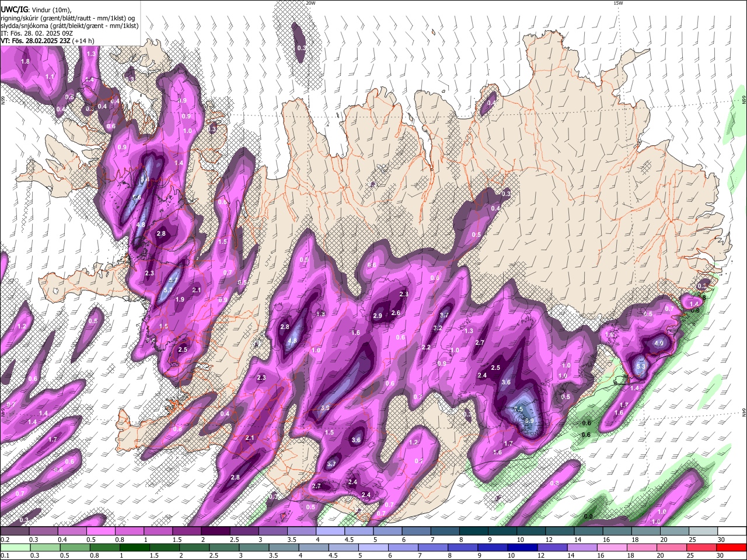Viewport: 747px width, 560px height.
Task: Select pale grey swatch between 25 and 30
Action: coord(704,531)
